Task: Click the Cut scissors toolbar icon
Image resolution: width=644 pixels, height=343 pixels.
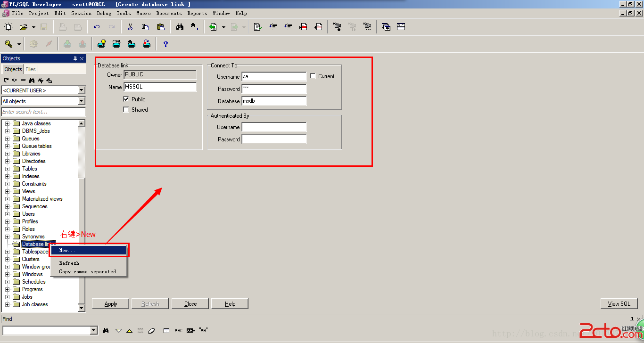Action: pos(131,27)
